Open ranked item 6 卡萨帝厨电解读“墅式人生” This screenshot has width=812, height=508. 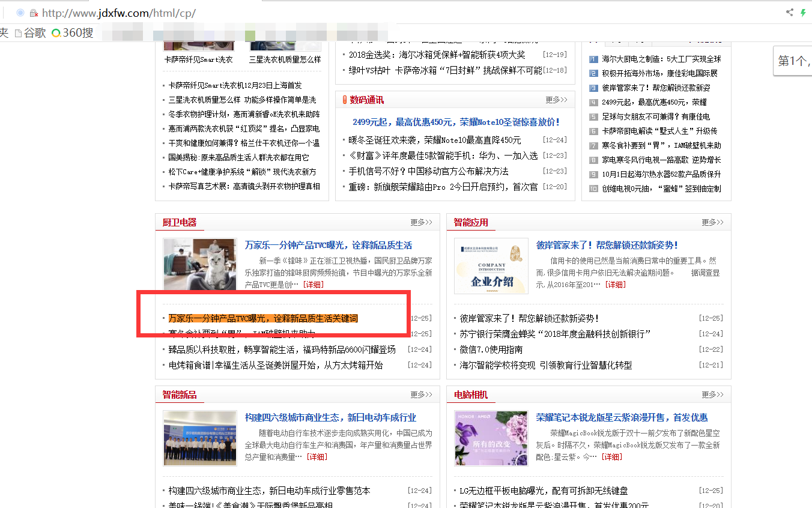pos(659,131)
